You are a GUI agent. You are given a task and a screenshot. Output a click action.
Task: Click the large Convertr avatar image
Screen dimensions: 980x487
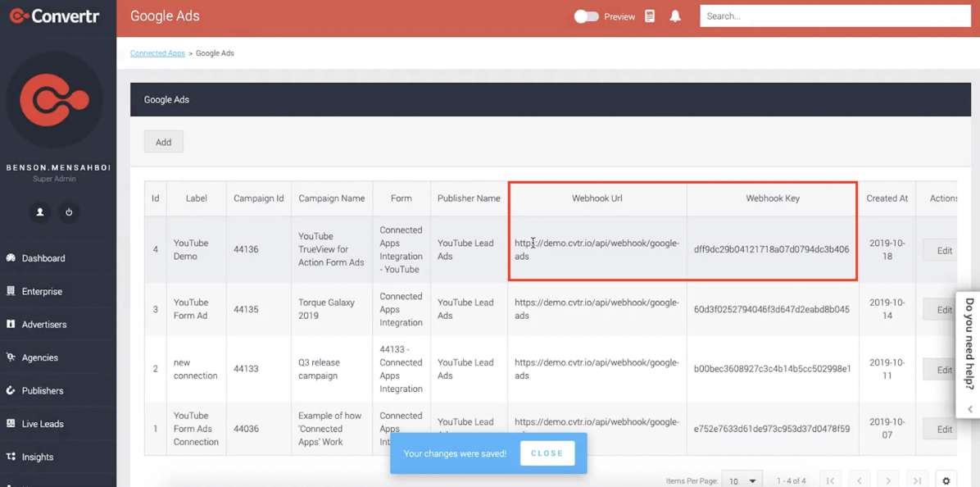[x=54, y=99]
